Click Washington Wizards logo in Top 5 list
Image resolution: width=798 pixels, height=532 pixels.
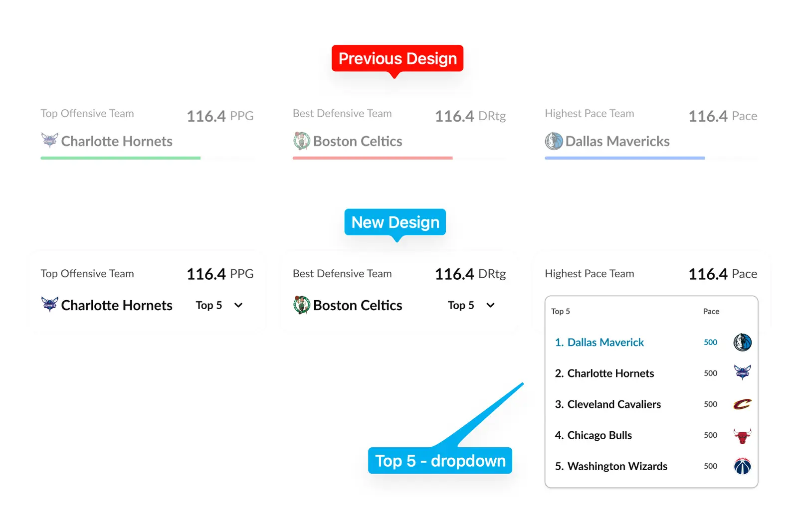pyautogui.click(x=742, y=466)
